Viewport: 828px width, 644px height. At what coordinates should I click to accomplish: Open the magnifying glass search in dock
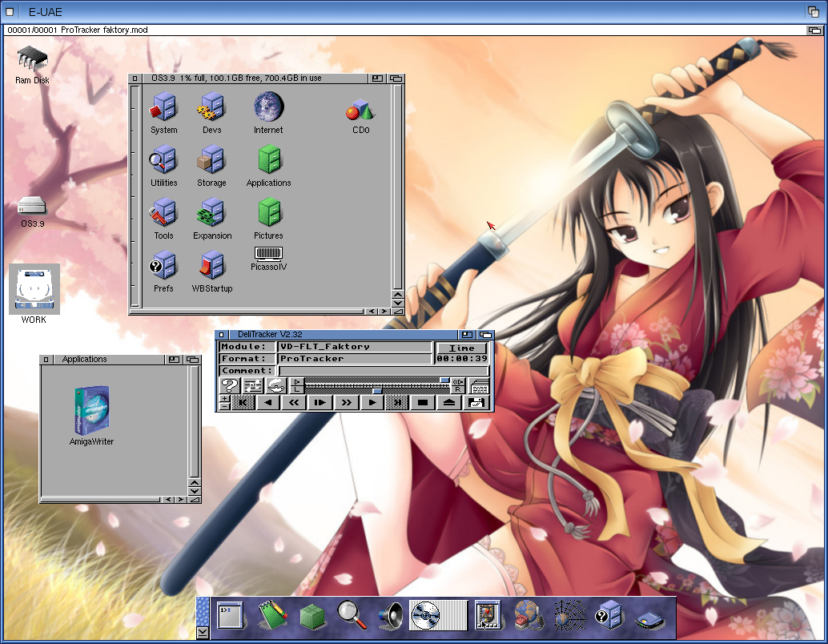point(352,615)
